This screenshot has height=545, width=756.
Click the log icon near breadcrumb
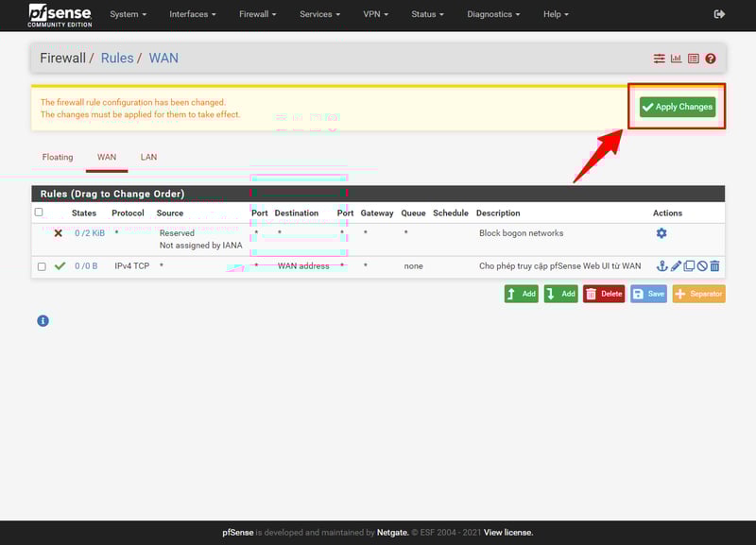point(696,58)
